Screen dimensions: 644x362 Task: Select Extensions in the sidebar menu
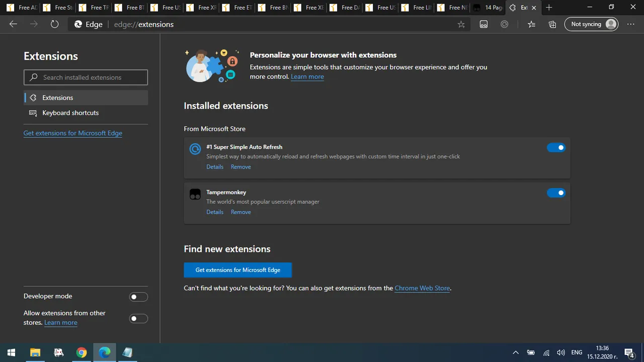[86, 98]
